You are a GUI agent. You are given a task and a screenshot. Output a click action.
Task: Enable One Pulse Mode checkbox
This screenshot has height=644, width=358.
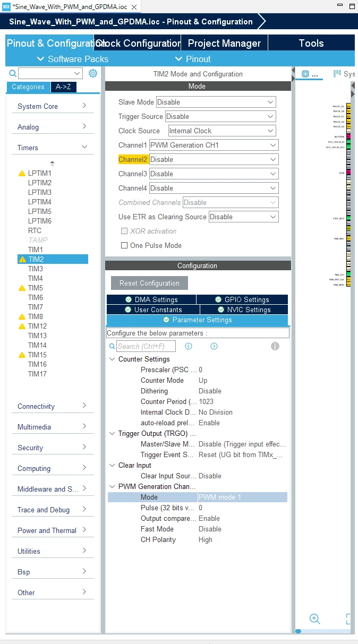click(124, 245)
